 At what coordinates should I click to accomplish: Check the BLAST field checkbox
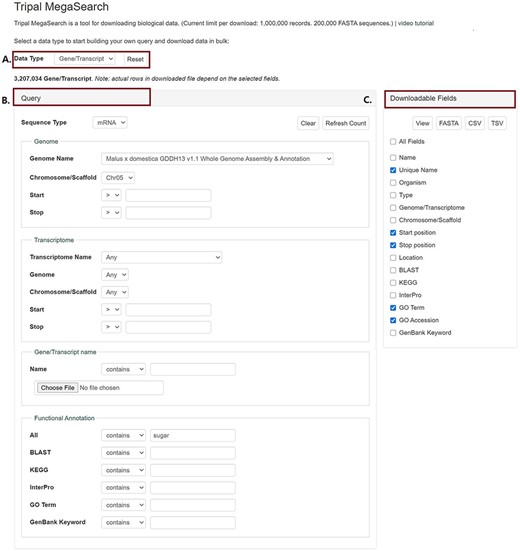pos(393,270)
